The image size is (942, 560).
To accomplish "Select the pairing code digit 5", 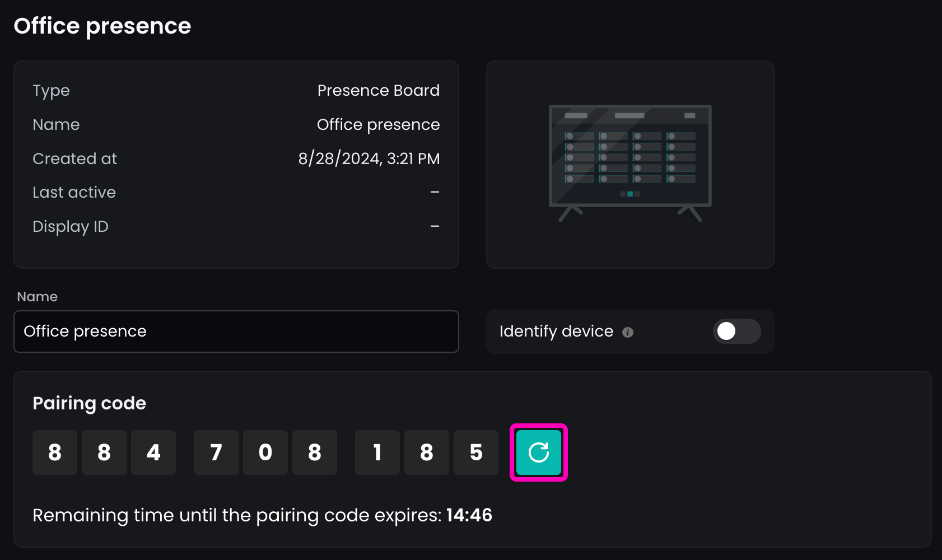I will coord(476,452).
